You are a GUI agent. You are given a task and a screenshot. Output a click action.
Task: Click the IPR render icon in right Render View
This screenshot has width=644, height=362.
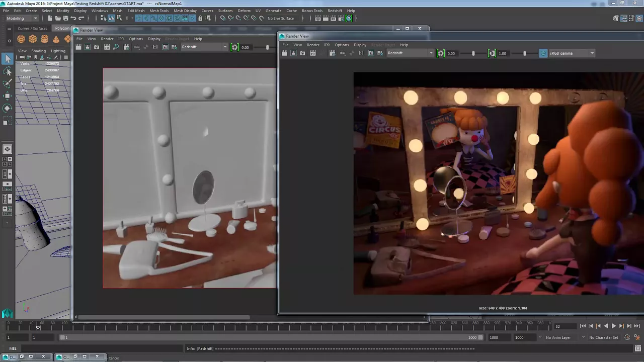(x=312, y=53)
